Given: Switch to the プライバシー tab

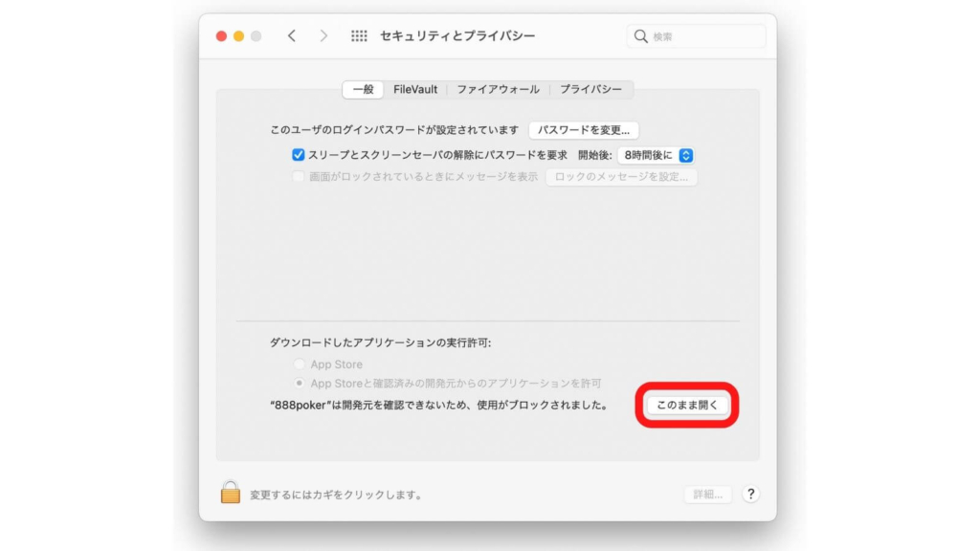Looking at the screenshot, I should click(590, 89).
